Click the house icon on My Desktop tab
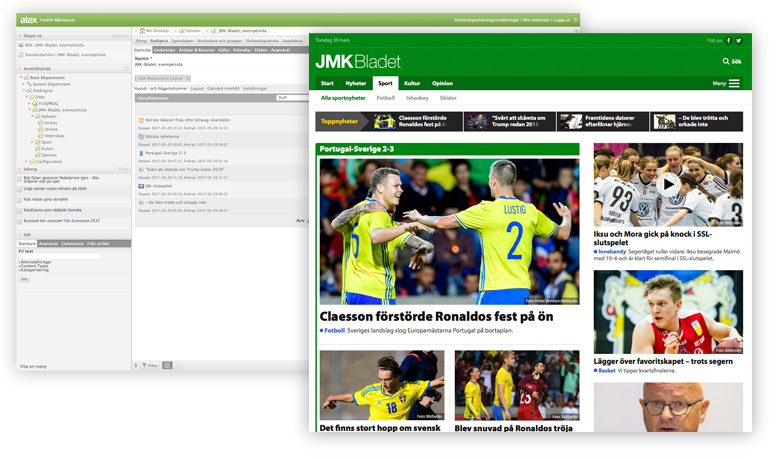 (x=142, y=31)
